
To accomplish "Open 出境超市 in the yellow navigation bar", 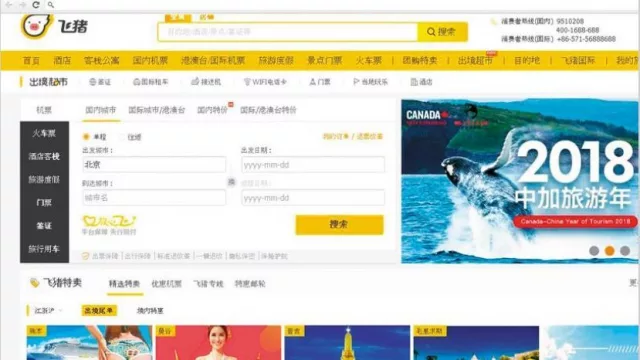I will [x=475, y=61].
